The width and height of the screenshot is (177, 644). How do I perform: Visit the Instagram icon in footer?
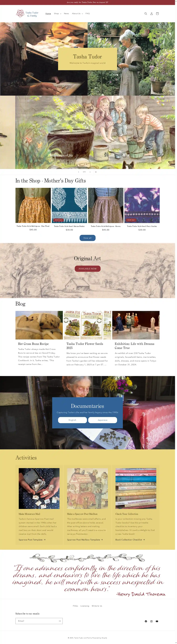coord(151,621)
